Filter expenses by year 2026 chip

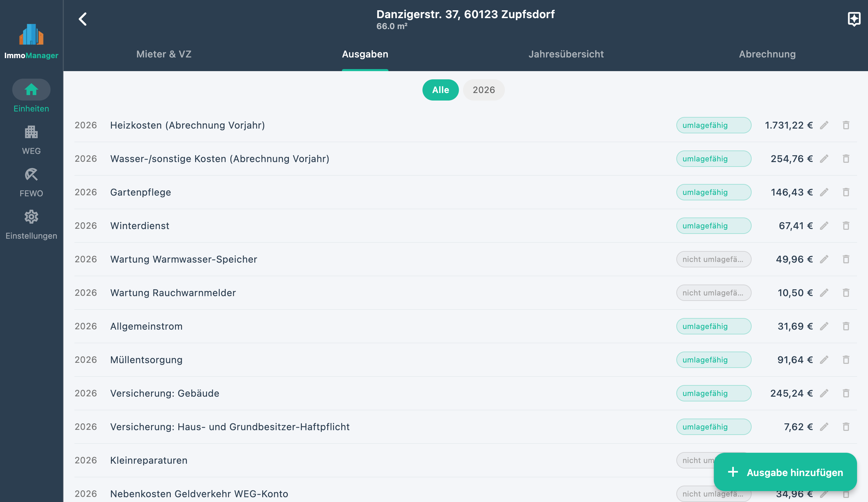pos(484,90)
